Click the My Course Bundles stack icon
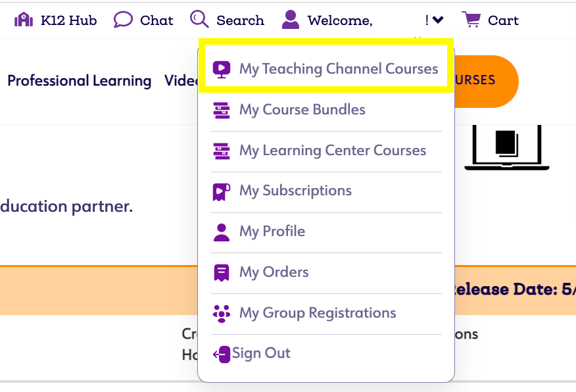The image size is (576, 392). coord(222,110)
